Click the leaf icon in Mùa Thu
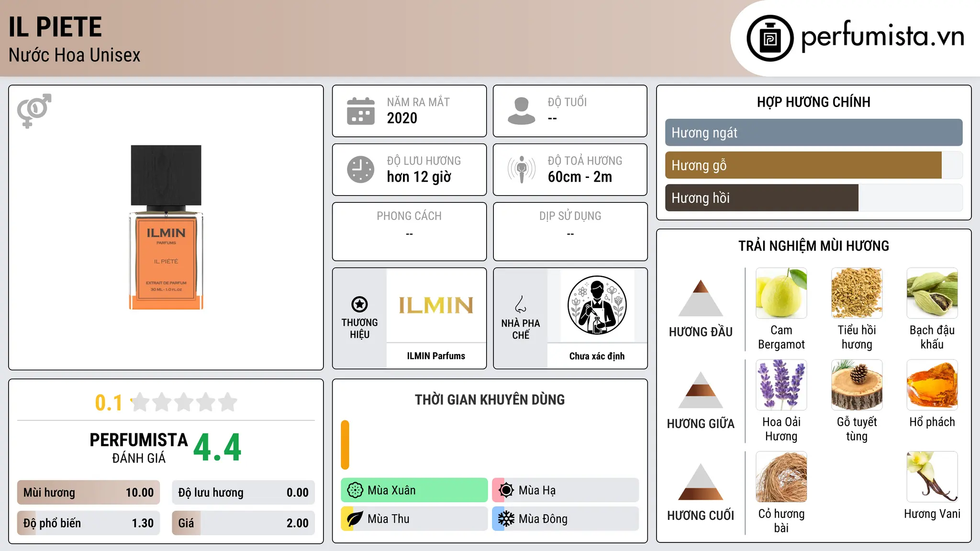Image resolution: width=980 pixels, height=551 pixels. [x=355, y=519]
